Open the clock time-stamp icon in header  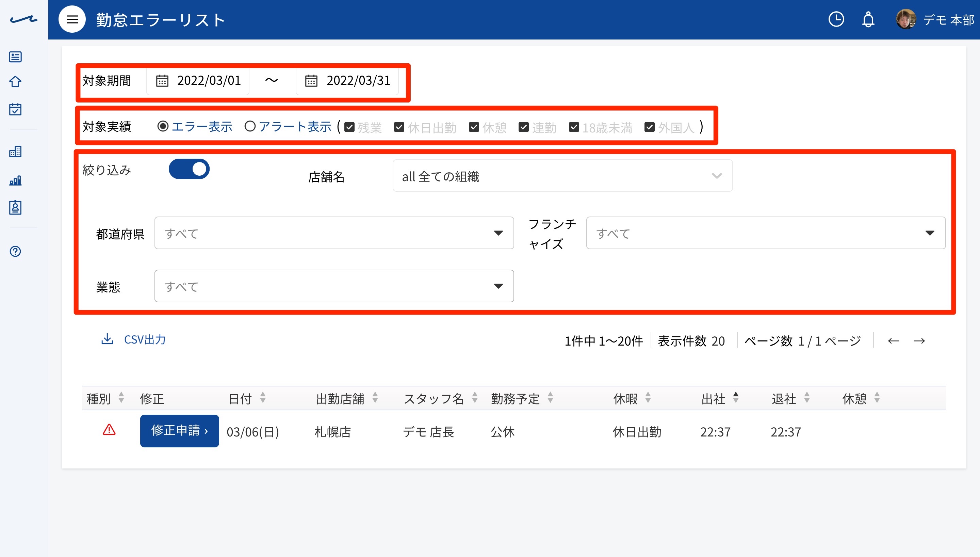836,19
